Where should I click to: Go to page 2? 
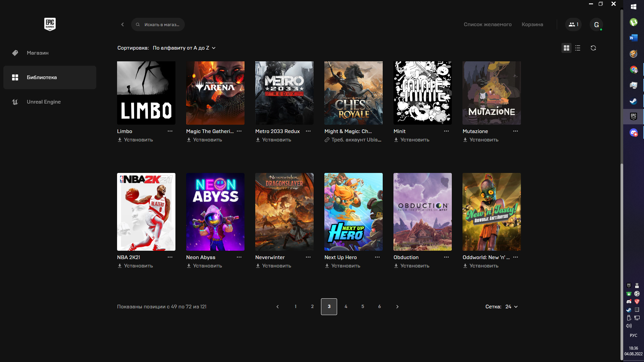(312, 307)
